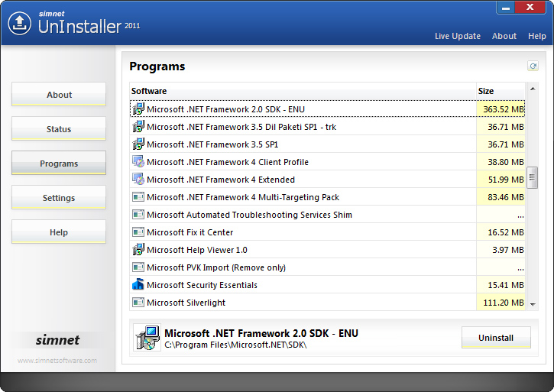Click the 3.97 MB size cell
554x392 pixels.
click(501, 250)
